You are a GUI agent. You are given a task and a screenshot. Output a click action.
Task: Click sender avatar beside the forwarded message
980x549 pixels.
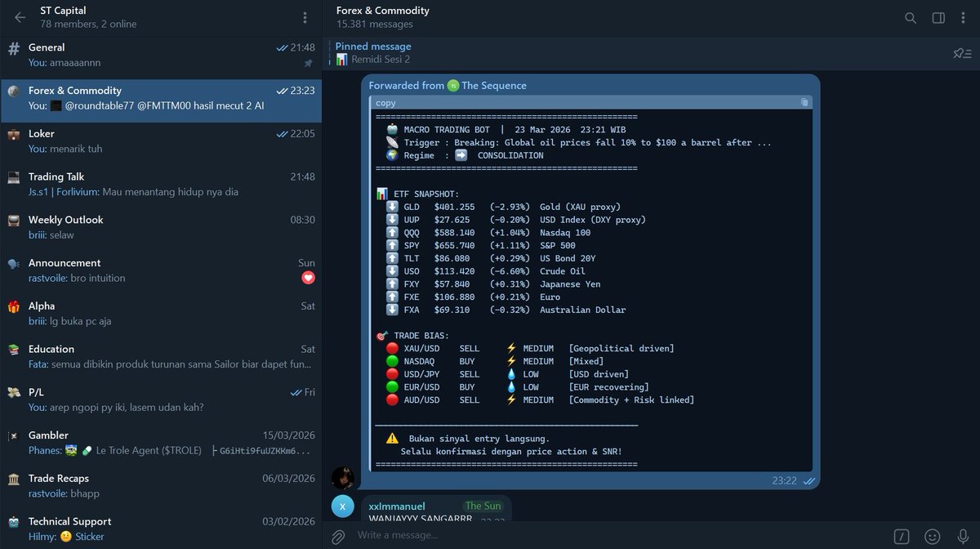(x=343, y=478)
